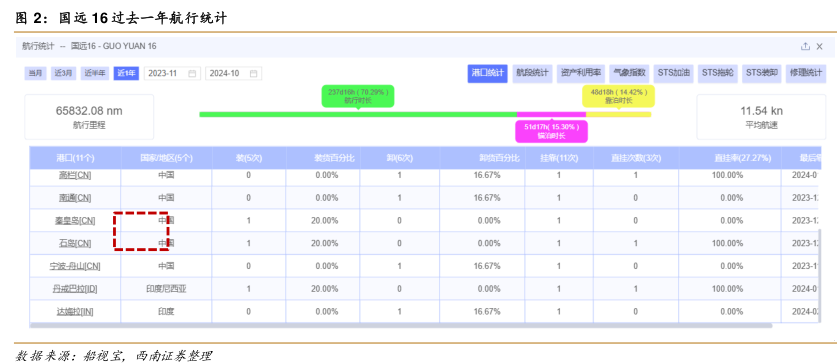Click the 港口(11个) column header
Screen dimensions: 837x363
click(x=75, y=158)
